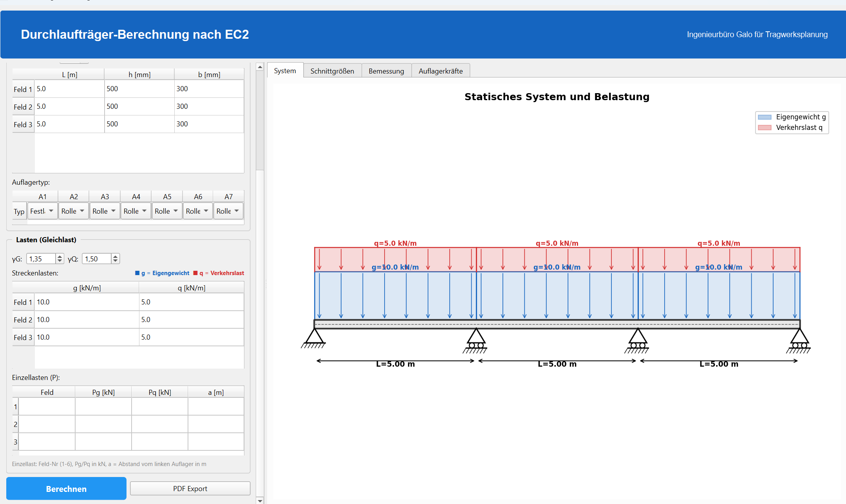Open the A3 support type dropdown
This screenshot has width=846, height=504.
coord(105,211)
